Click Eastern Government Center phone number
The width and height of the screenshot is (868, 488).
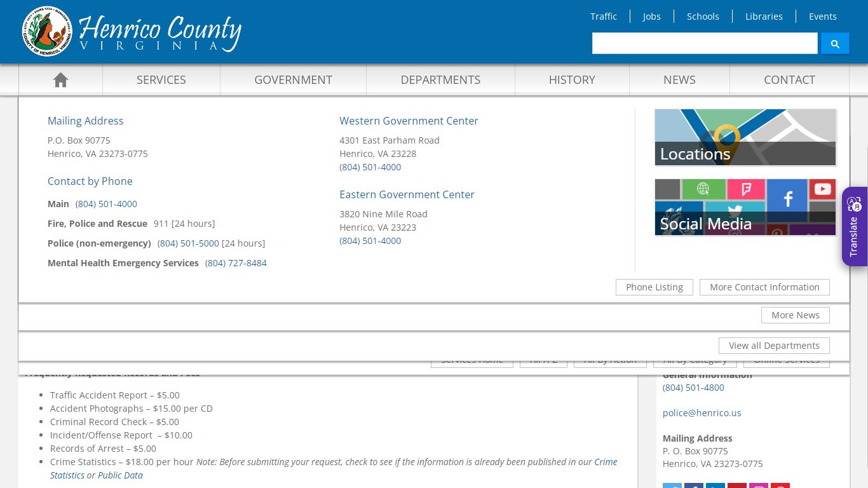click(x=370, y=241)
